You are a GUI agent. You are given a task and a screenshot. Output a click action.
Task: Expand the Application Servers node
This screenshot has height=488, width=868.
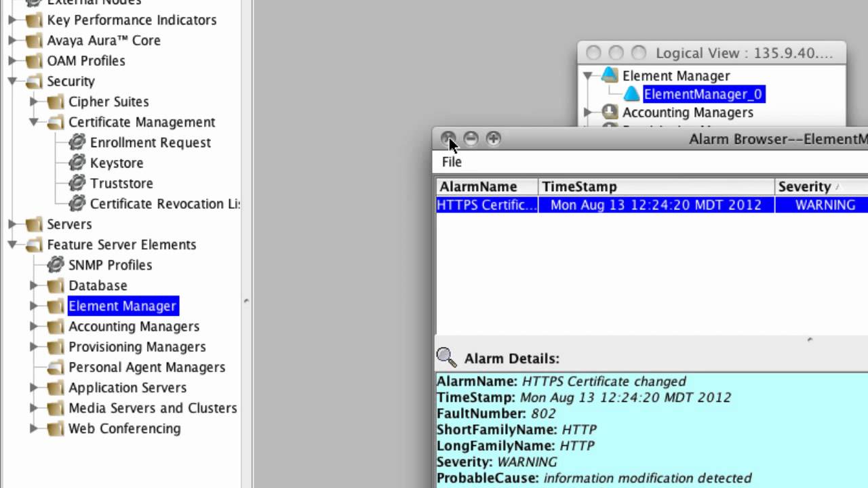coord(34,388)
